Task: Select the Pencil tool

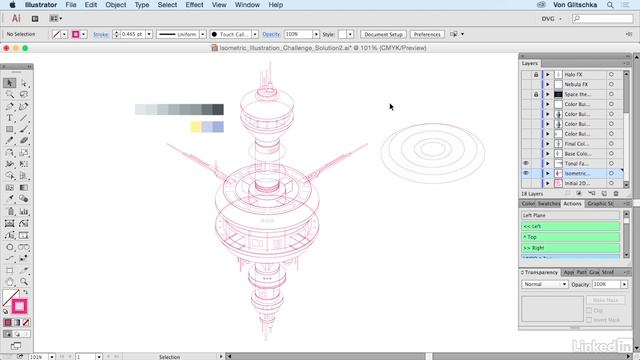Action: click(9, 141)
